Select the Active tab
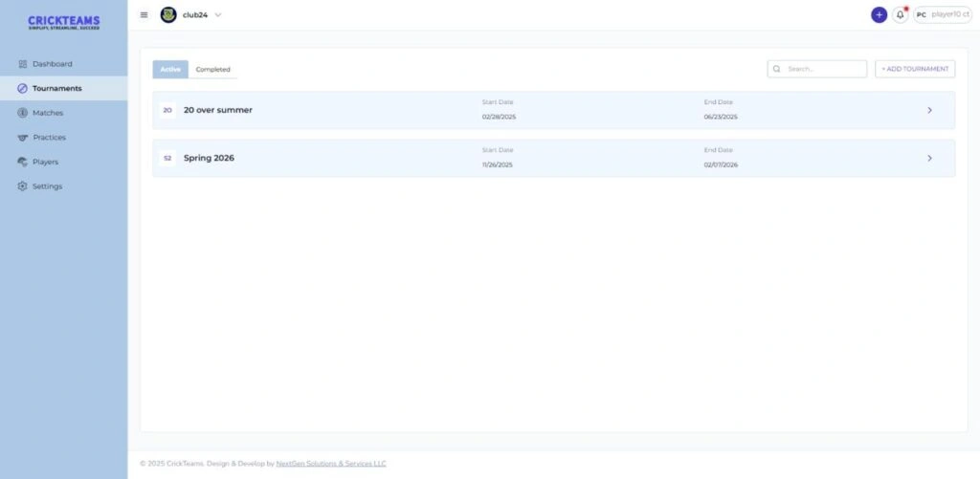The height and width of the screenshot is (479, 980). click(170, 70)
